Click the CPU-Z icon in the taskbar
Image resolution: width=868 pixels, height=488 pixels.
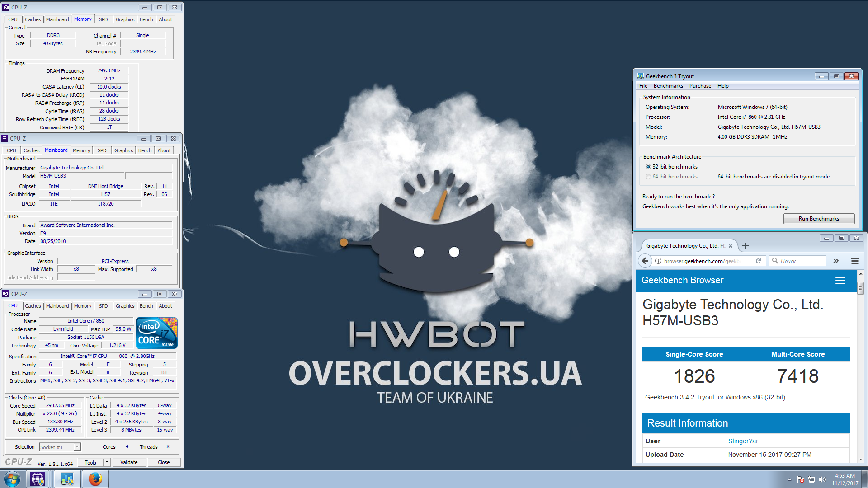(x=38, y=479)
